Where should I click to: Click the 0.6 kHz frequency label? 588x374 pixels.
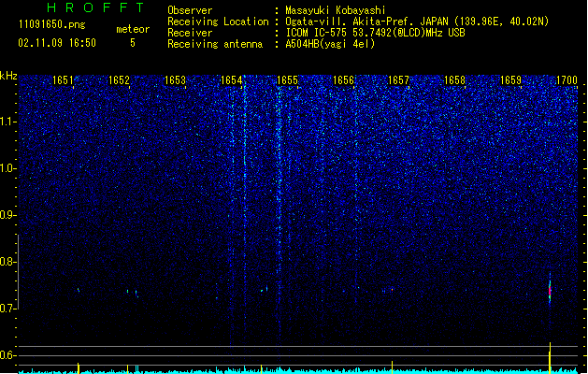click(8, 355)
